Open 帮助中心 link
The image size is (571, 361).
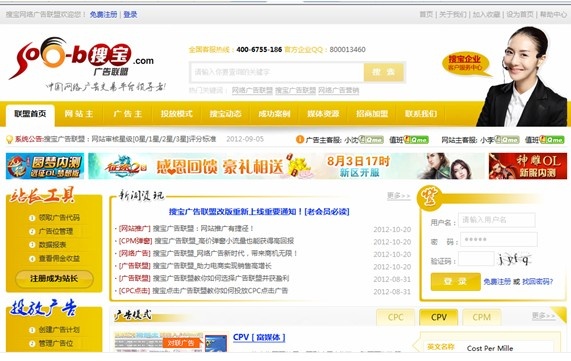[x=553, y=15]
